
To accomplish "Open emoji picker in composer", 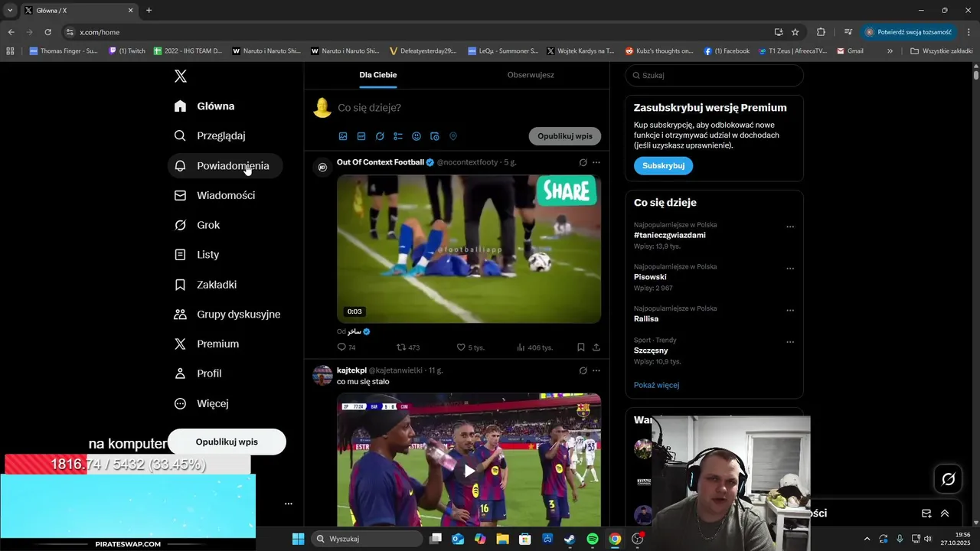I will pyautogui.click(x=416, y=136).
